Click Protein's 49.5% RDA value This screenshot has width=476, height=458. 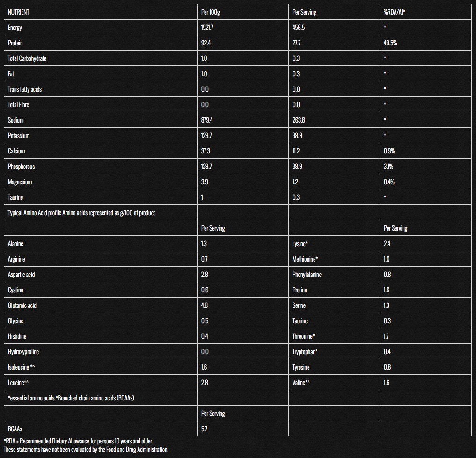pyautogui.click(x=390, y=43)
